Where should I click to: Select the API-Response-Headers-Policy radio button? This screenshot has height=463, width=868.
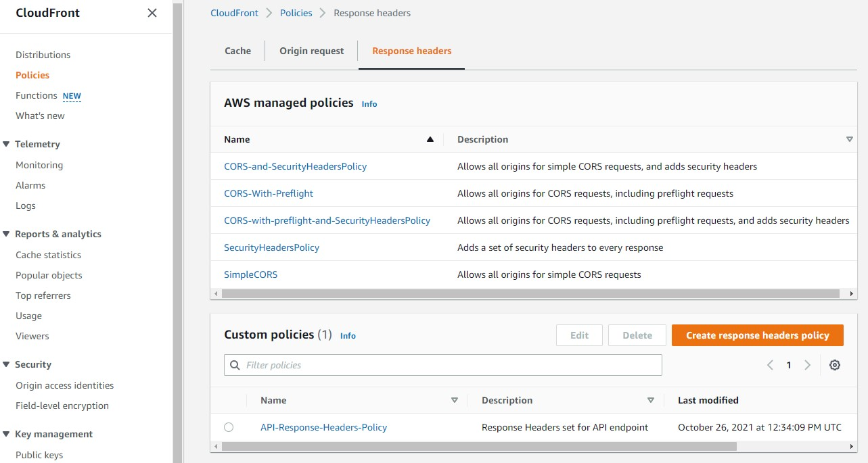229,427
